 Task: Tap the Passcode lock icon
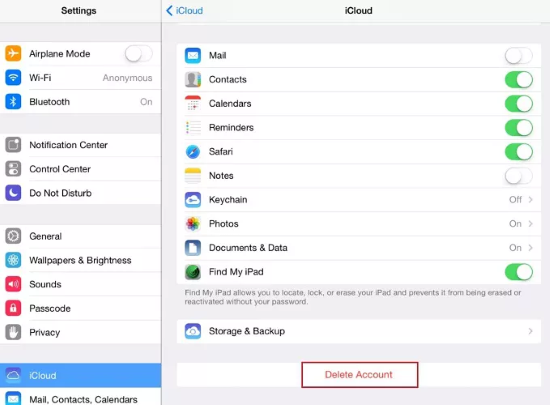13,308
